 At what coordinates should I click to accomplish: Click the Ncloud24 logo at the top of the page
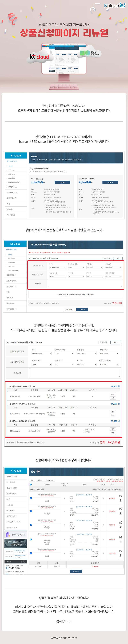point(115,5)
